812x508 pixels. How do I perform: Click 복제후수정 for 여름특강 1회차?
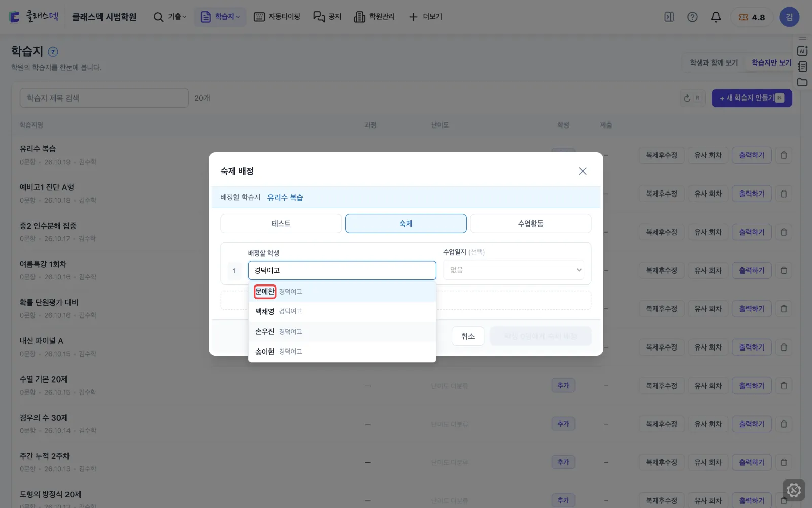coord(661,271)
